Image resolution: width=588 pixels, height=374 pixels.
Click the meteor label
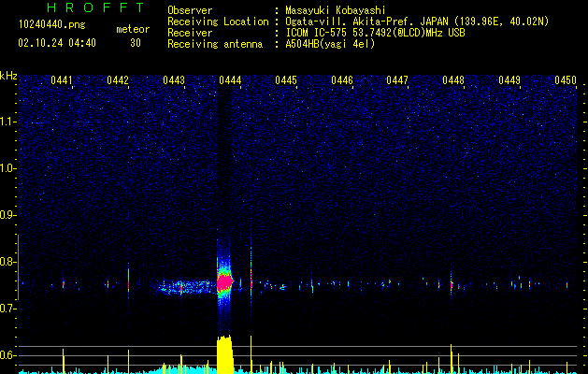[133, 29]
